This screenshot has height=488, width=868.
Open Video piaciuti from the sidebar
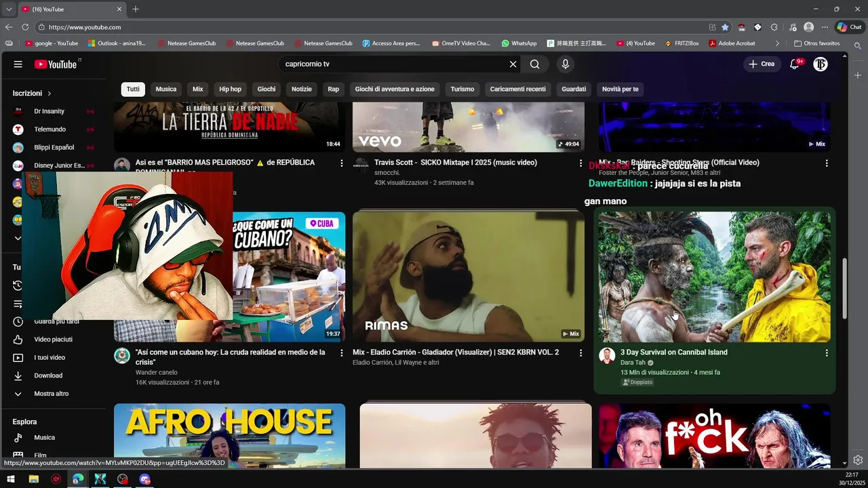pyautogui.click(x=54, y=340)
